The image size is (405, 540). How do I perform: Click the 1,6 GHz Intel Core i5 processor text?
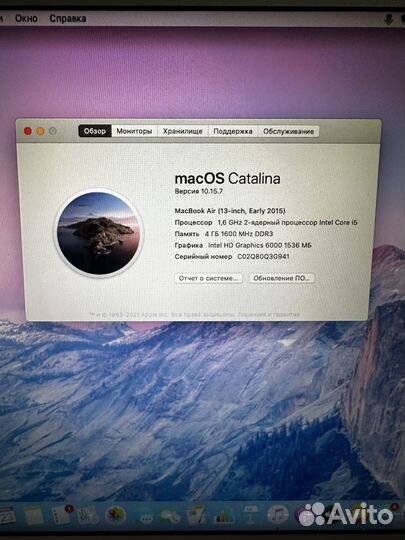(287, 222)
